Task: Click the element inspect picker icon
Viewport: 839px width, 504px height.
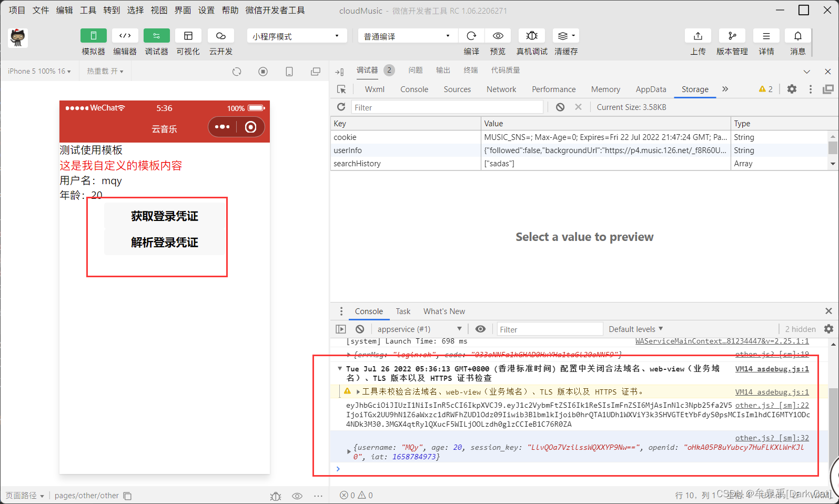Action: [x=341, y=89]
